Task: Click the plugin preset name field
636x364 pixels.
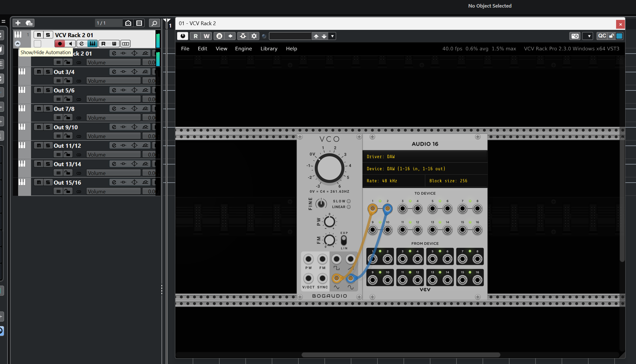Action: click(x=290, y=36)
